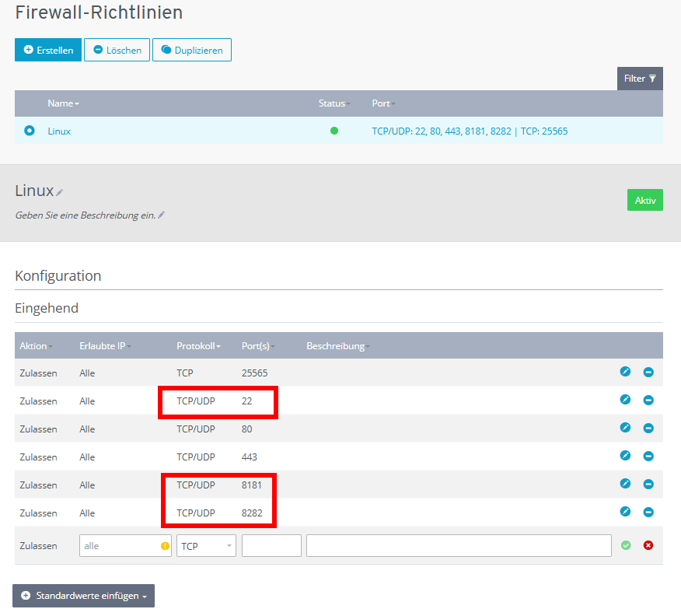Click port value 8282 cell
This screenshot has width=681, height=616.
252,513
